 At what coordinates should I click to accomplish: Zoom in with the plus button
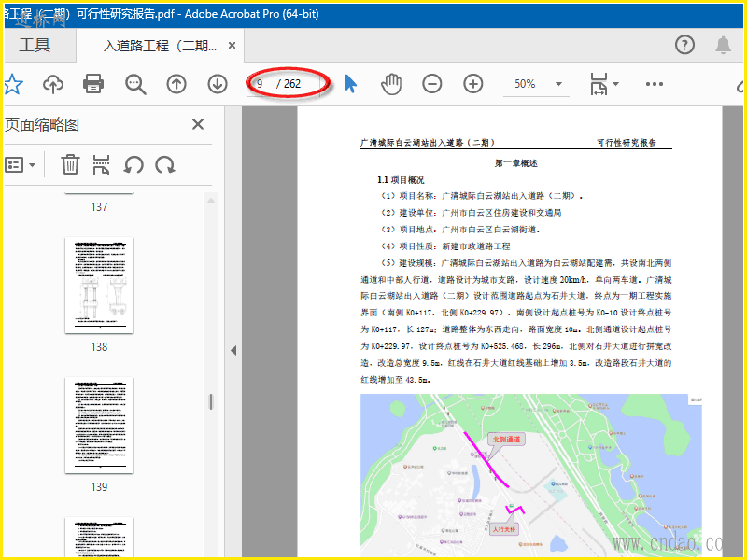click(x=473, y=84)
